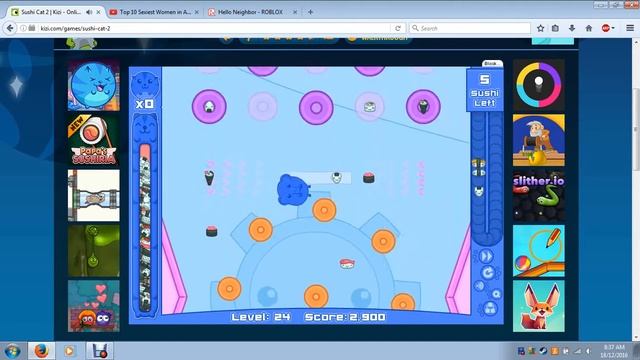Open the hearts and monsters game thumbnail
640x360 pixels.
[93, 306]
